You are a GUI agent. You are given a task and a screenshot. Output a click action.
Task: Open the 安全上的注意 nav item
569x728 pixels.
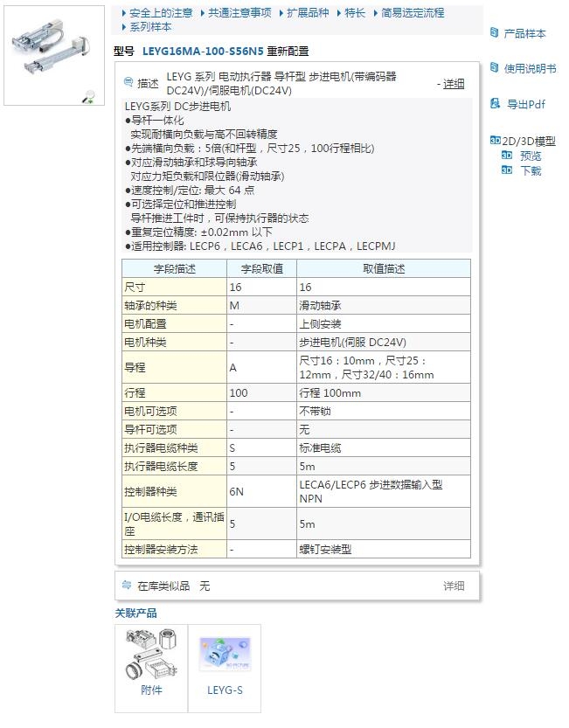tap(161, 13)
